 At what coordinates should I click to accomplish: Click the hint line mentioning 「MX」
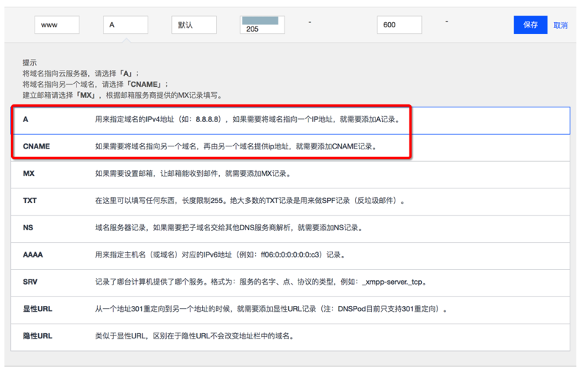[123, 95]
